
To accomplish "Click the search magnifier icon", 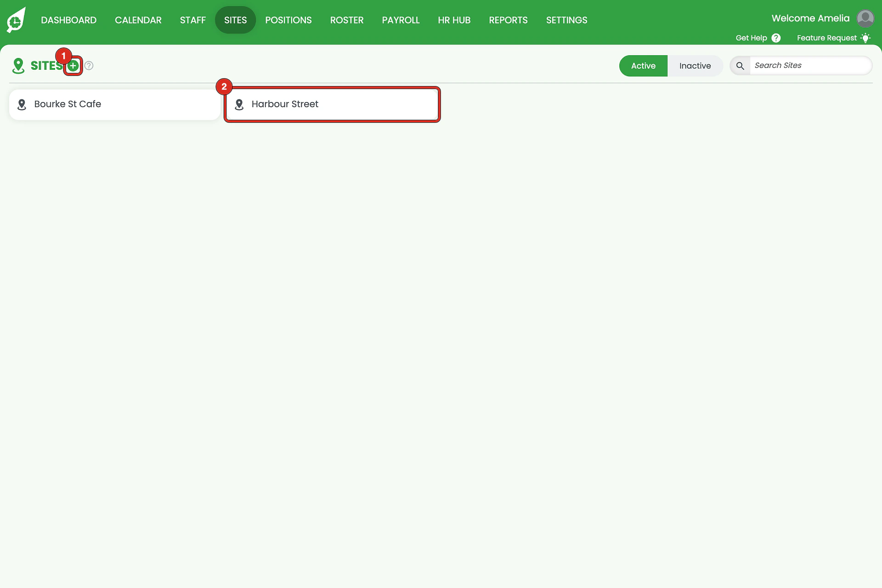I will [x=740, y=66].
